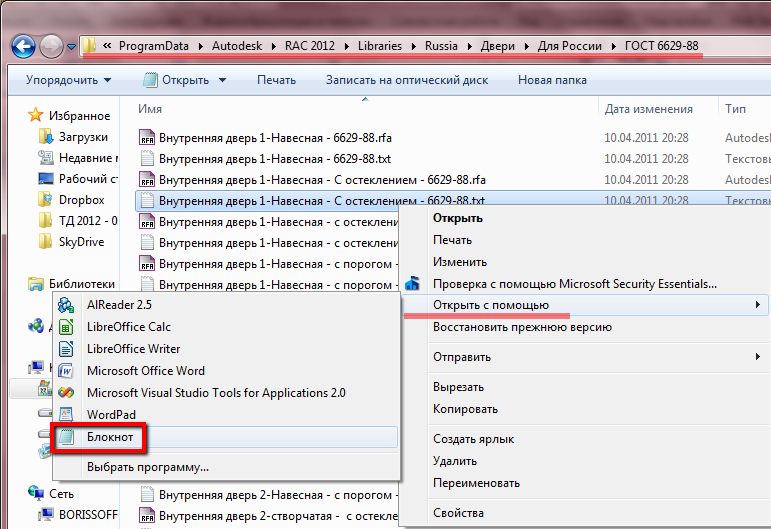Open the dropdown arrow beside Открыть
Viewport: 771px width, 529px height.
click(x=222, y=80)
